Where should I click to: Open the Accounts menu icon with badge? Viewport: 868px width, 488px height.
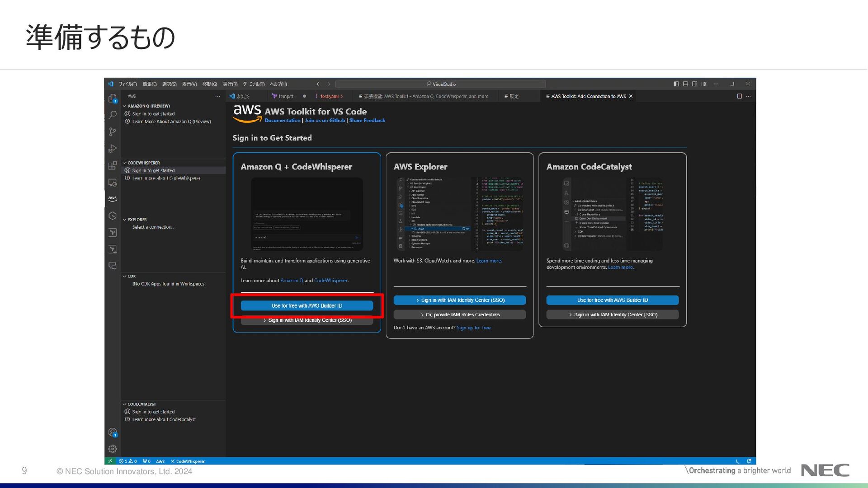(x=113, y=432)
